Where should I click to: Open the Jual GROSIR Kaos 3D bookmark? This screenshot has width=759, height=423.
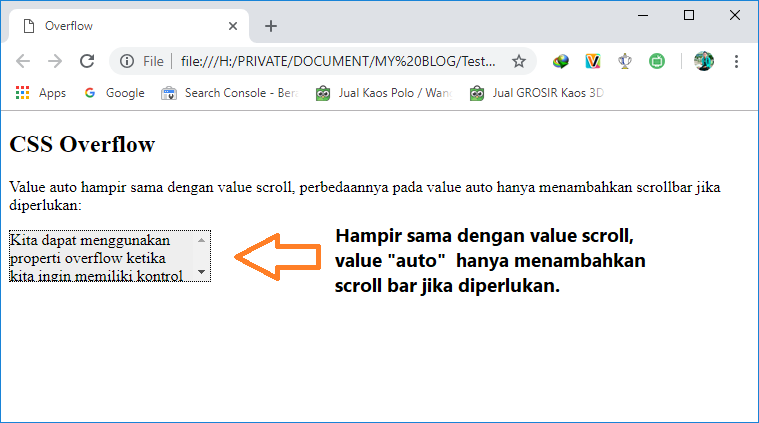pyautogui.click(x=537, y=93)
